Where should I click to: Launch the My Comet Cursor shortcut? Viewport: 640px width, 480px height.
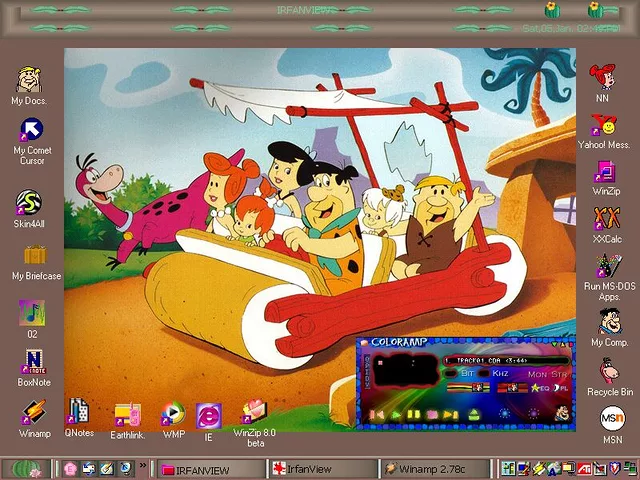32,141
